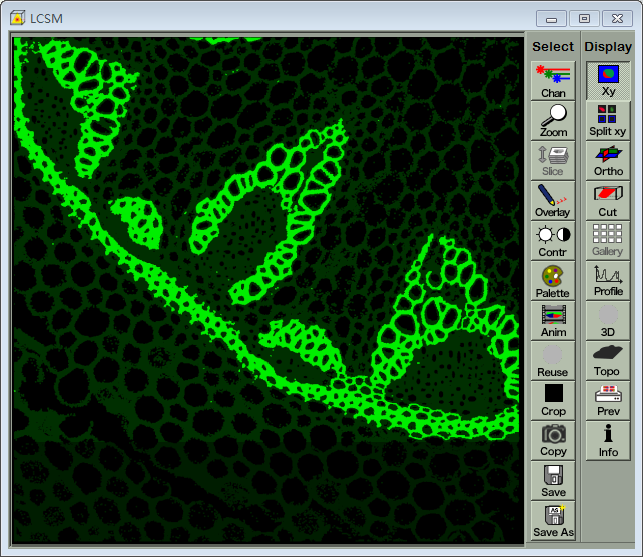Maximize the LCSM window
Image resolution: width=643 pixels, height=557 pixels.
click(x=584, y=19)
